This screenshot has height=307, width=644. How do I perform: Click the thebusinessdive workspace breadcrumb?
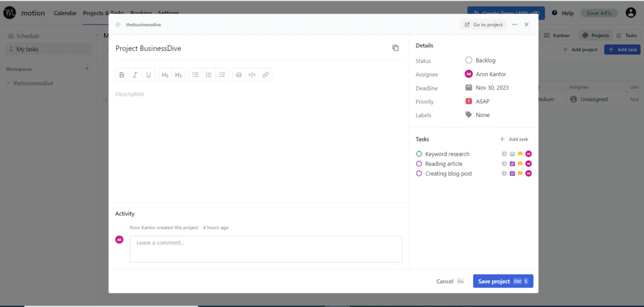143,25
